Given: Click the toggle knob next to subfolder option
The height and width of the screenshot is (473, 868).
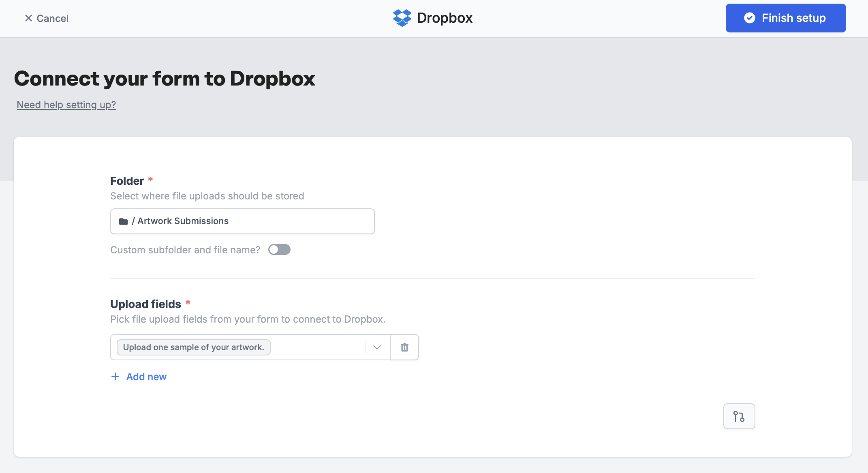Looking at the screenshot, I should [275, 249].
